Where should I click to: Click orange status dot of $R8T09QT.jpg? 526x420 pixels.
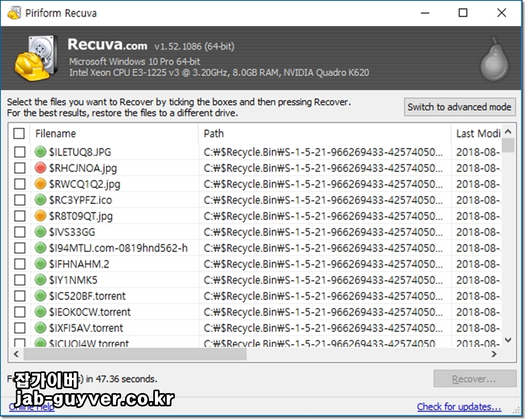pos(40,216)
